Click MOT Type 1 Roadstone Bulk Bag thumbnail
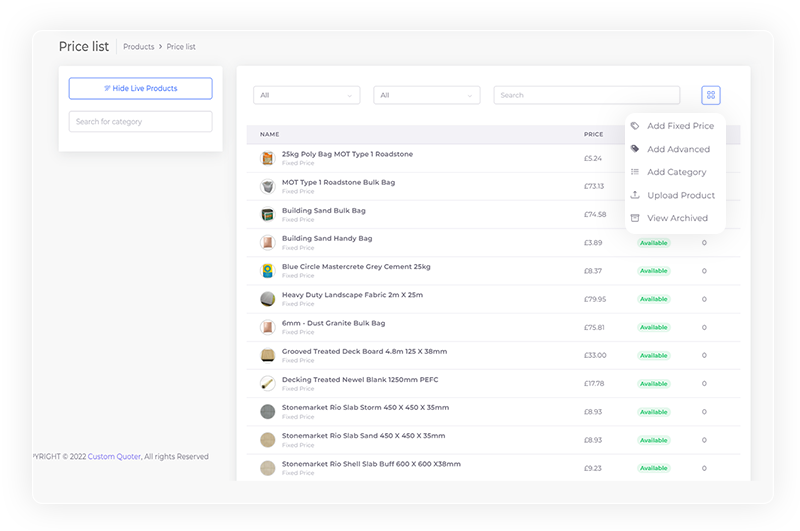Viewport: 800px width, 531px height. [x=267, y=186]
